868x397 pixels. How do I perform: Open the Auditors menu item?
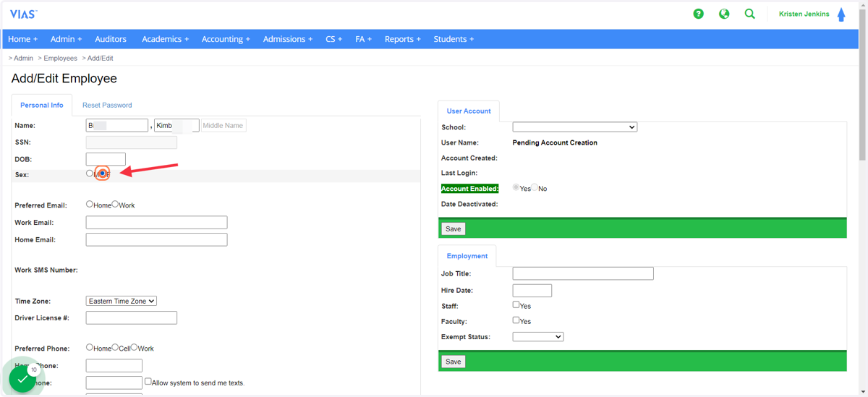click(x=111, y=39)
